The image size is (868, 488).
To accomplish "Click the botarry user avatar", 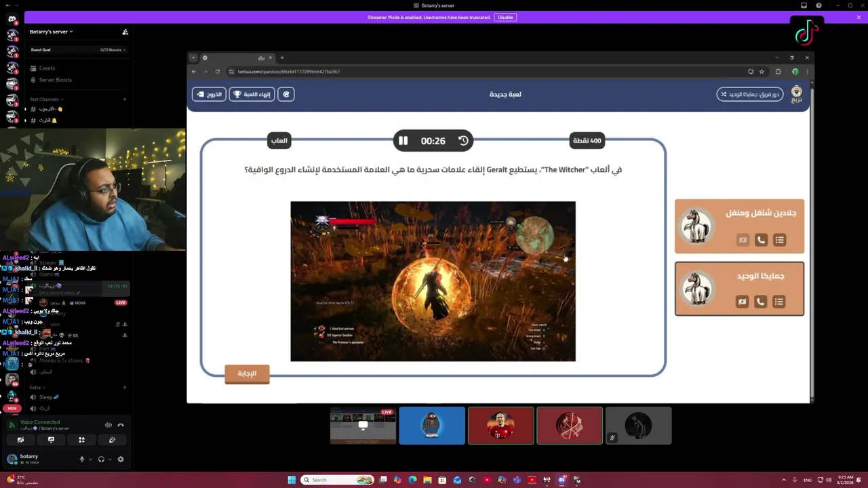I will pyautogui.click(x=12, y=459).
